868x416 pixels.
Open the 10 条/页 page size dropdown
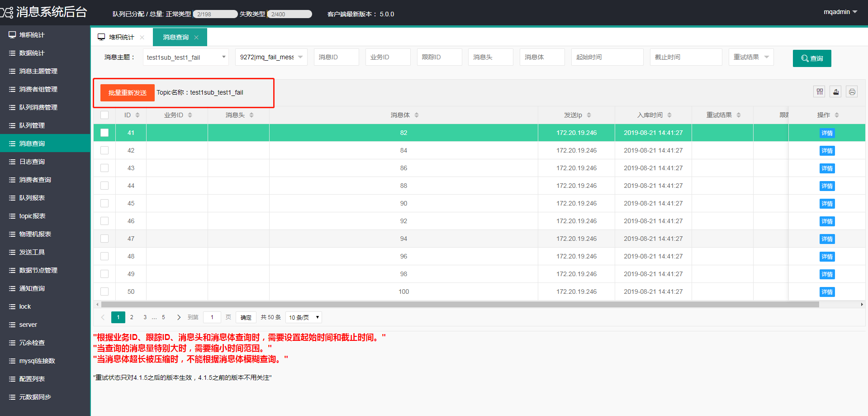click(x=304, y=317)
